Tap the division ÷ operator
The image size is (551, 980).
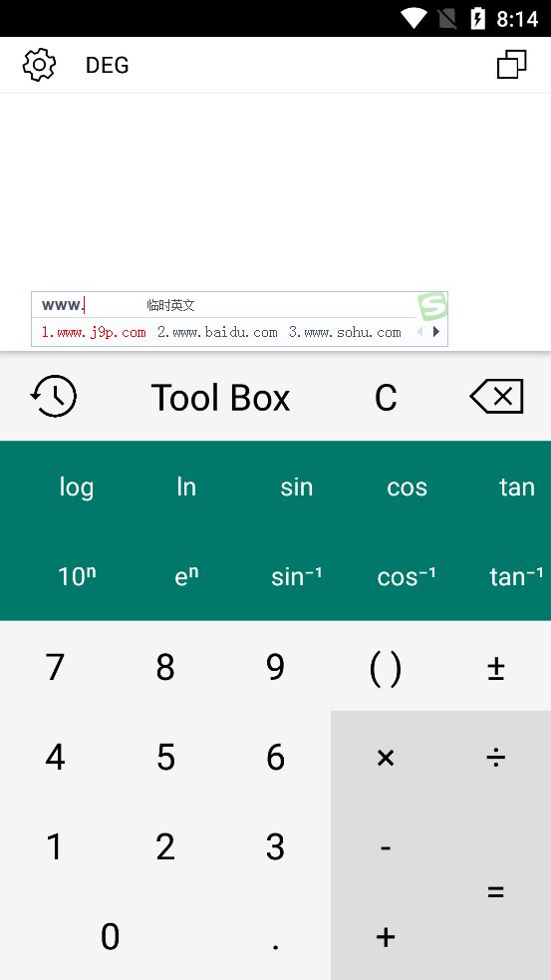coord(496,758)
